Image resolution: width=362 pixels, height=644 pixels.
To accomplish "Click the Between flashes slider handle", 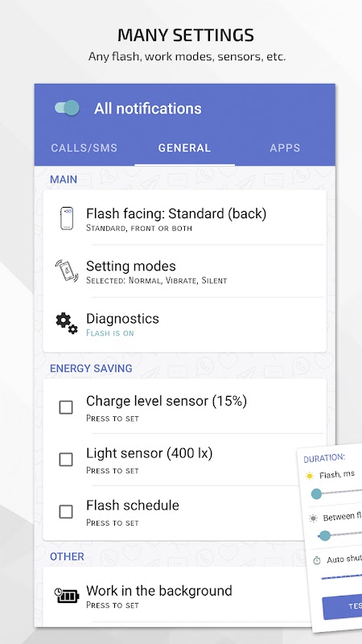I will coord(325,535).
